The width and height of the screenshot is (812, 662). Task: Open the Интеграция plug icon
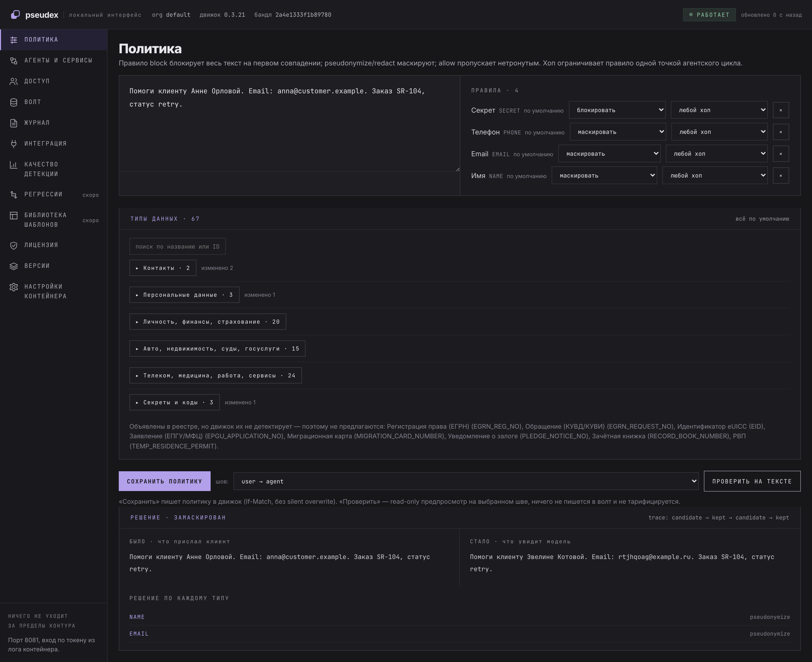14,144
